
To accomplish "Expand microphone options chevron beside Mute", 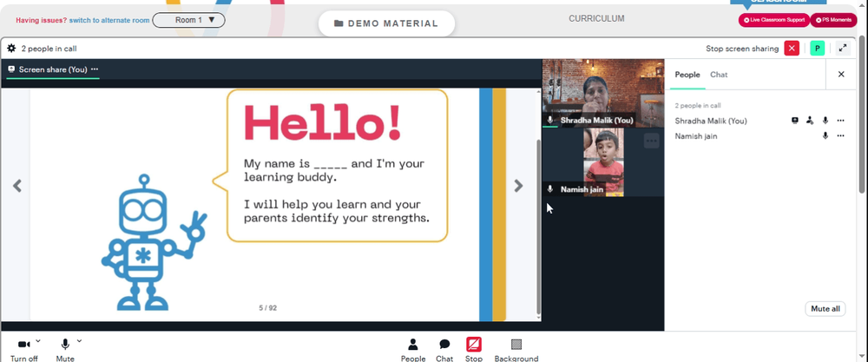I will tap(79, 341).
